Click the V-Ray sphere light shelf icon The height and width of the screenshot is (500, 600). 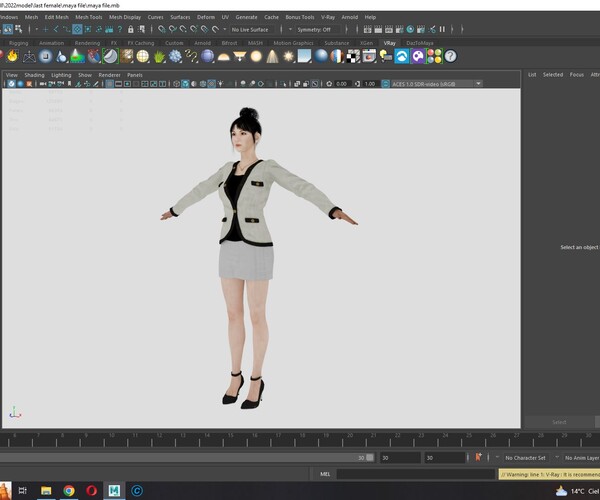[x=256, y=57]
